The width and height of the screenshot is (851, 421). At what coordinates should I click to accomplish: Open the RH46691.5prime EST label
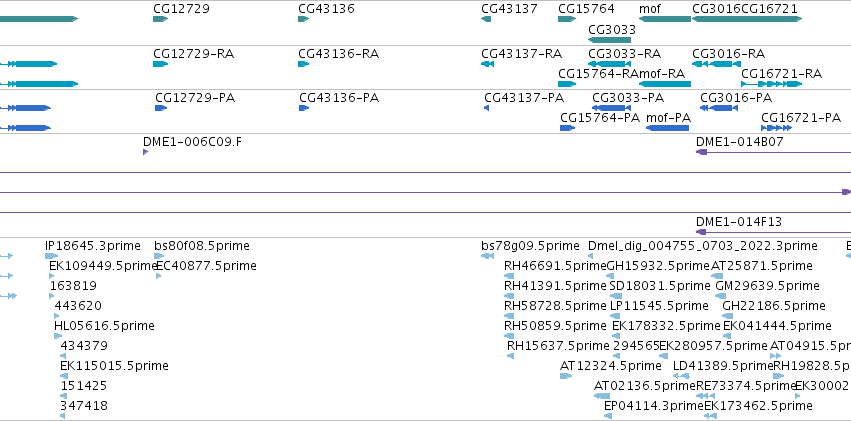coord(555,266)
